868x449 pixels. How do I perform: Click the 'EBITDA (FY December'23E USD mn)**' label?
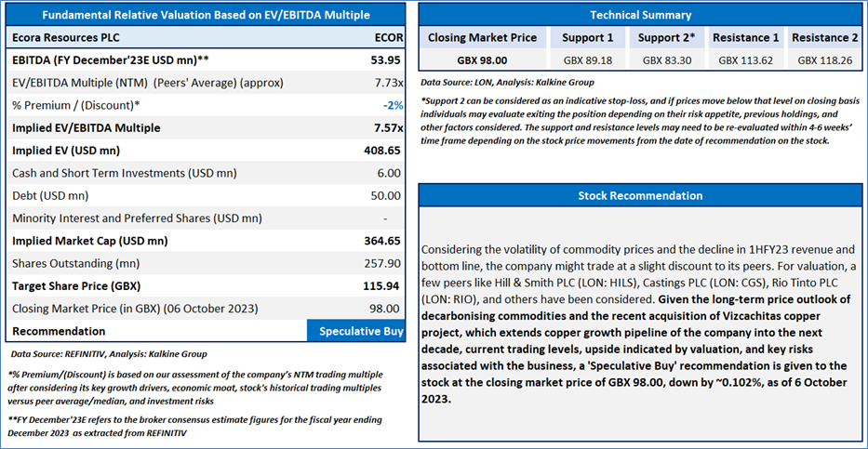(x=110, y=60)
